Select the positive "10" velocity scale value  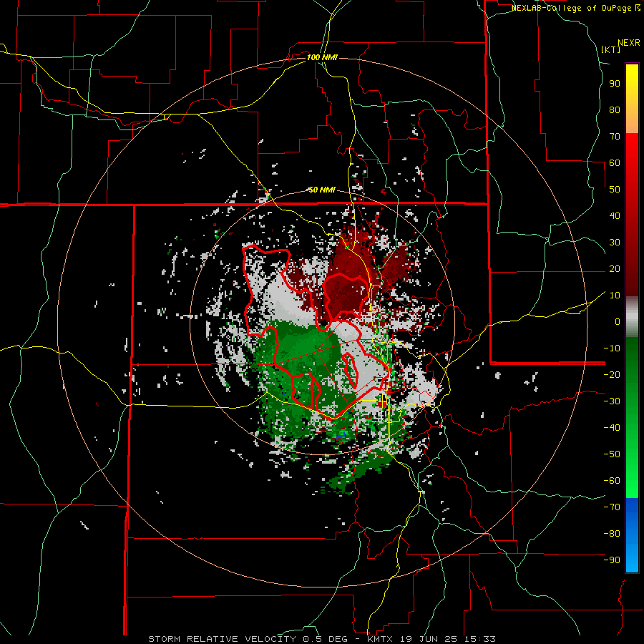(615, 296)
